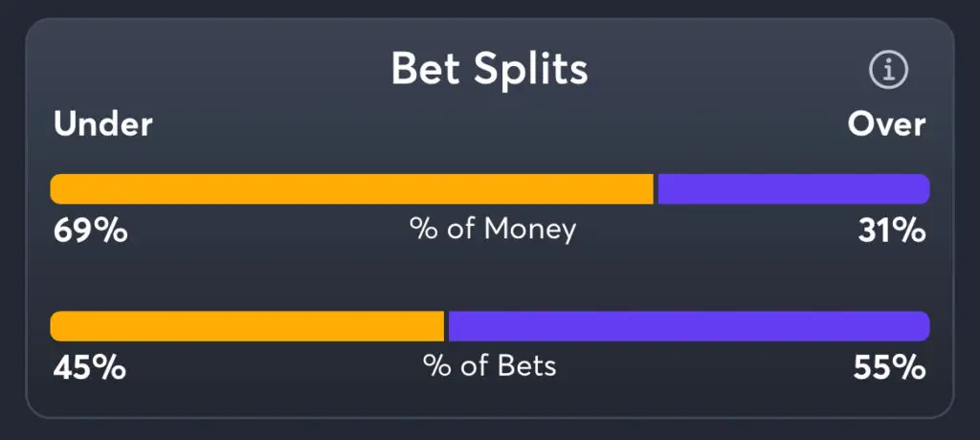Viewport: 980px width, 440px height.
Task: Open the Bet Splits info icon
Action: (888, 70)
